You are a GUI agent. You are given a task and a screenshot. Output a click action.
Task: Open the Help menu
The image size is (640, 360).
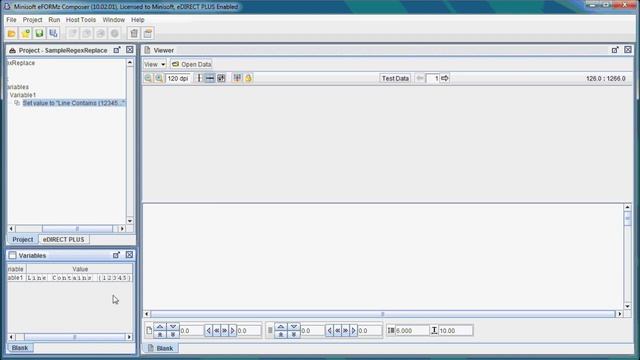[138, 20]
